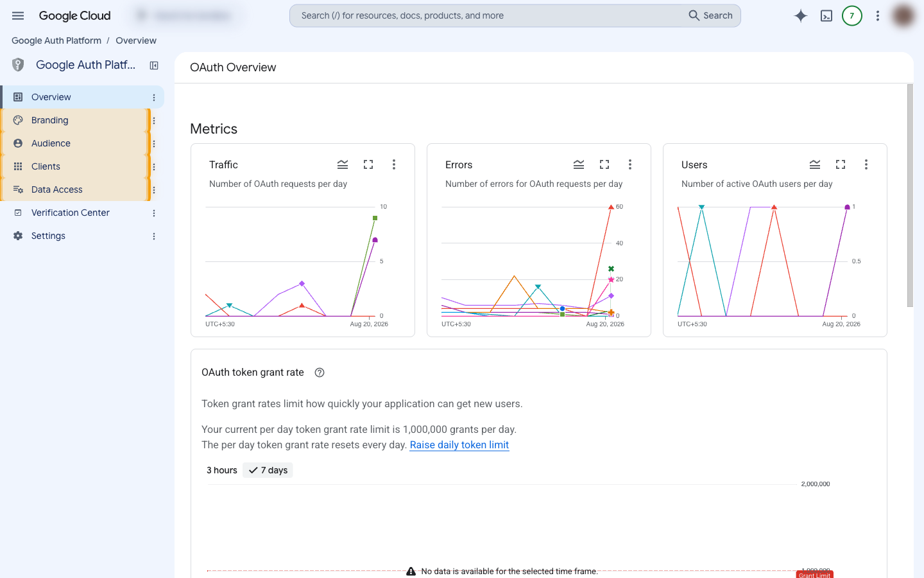Click 'Number of errors for OAuth requests per day'

pyautogui.click(x=534, y=184)
